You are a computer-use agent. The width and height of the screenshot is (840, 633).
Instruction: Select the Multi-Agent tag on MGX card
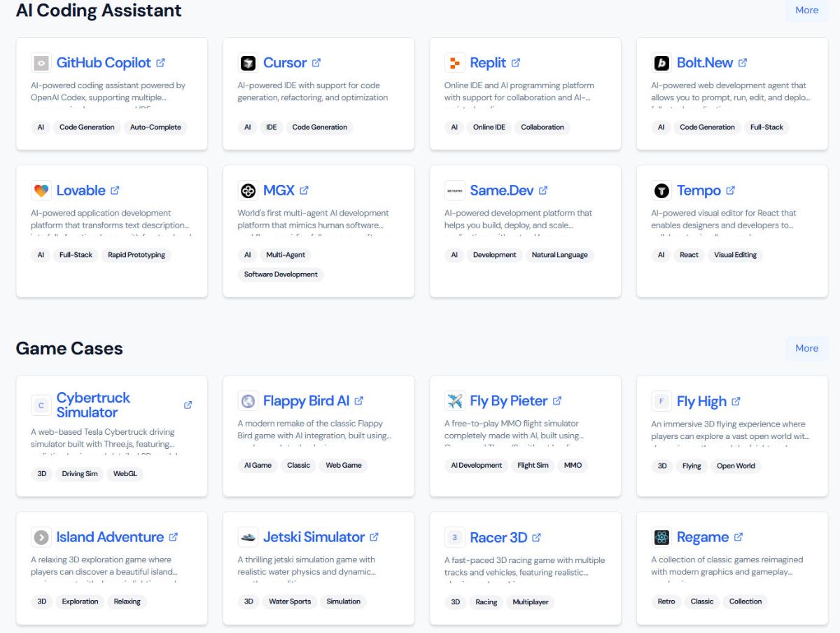tap(286, 255)
